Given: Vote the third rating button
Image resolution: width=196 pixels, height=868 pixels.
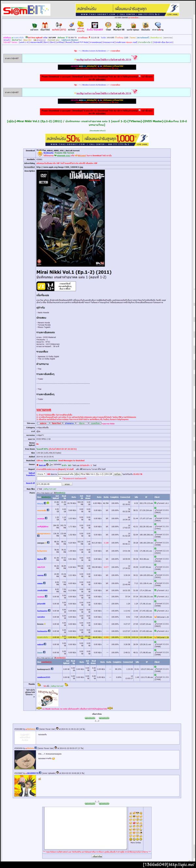Looking at the screenshot, I should point(69,423).
